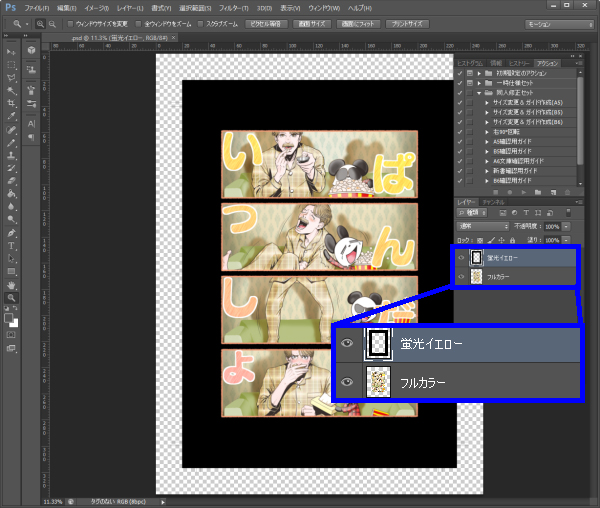Open the フィルター menu
The image size is (600, 508).
tap(233, 8)
